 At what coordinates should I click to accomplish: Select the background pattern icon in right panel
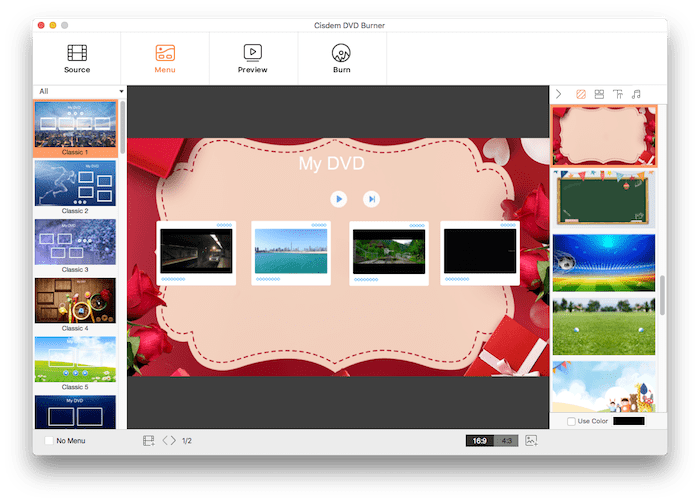pos(581,94)
